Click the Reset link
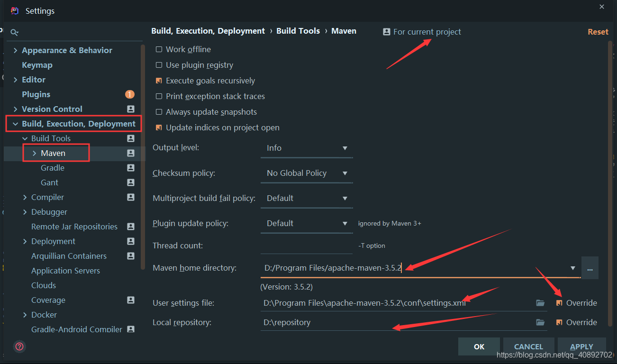This screenshot has width=617, height=364. (x=598, y=32)
